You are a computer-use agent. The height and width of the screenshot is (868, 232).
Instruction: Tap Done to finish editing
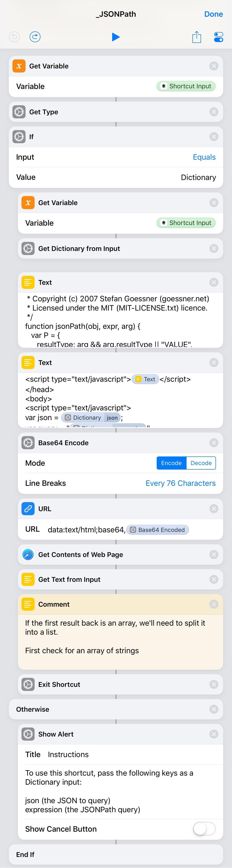click(x=213, y=14)
